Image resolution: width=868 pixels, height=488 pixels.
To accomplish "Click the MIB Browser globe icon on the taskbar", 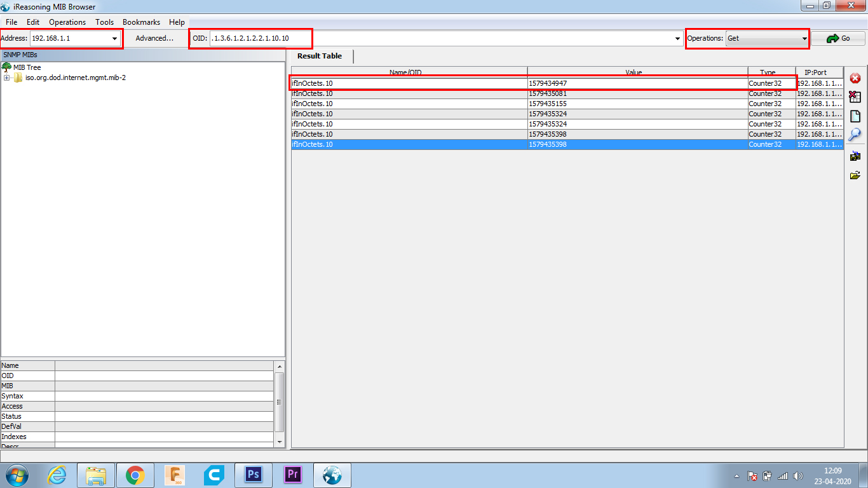I will tap(332, 475).
